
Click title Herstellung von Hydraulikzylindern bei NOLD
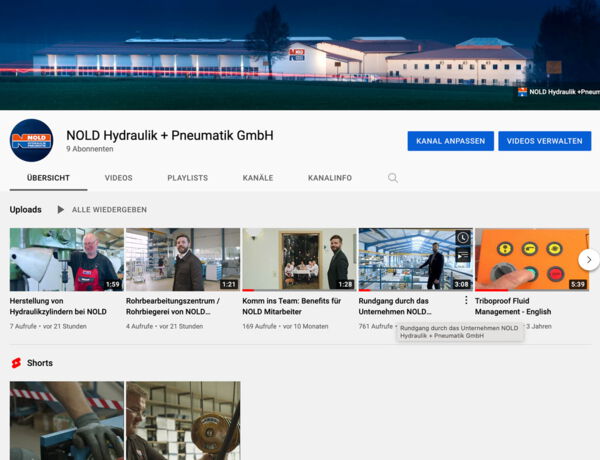click(58, 306)
